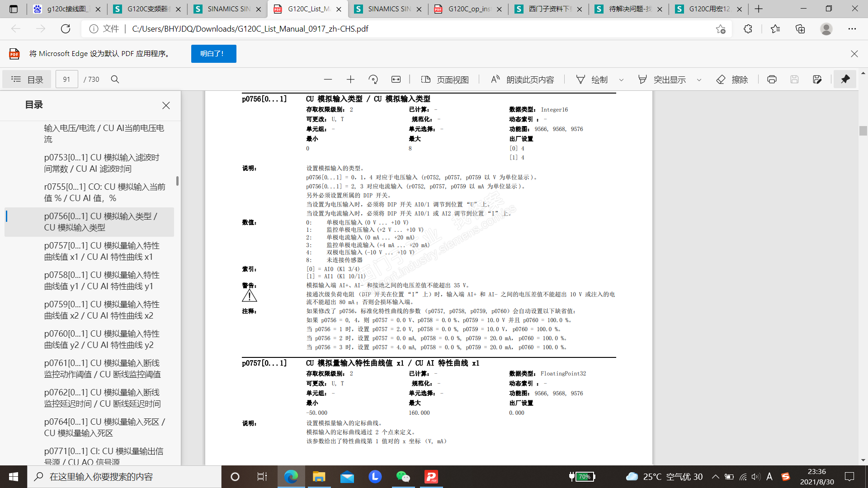This screenshot has height=488, width=868.
Task: Expand the 绘制 draw options dropdown
Action: 621,80
